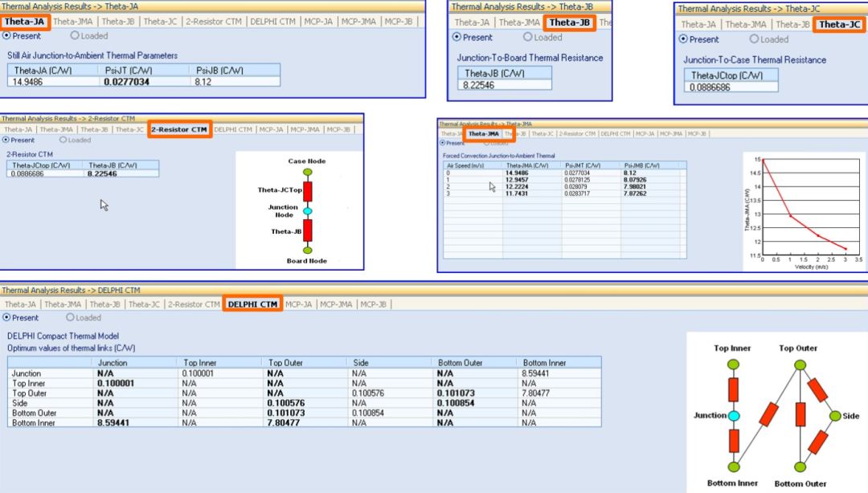Select the cyan Junction Node in 2-Resistor diagram
Image resolution: width=868 pixels, height=493 pixels.
coord(307,211)
